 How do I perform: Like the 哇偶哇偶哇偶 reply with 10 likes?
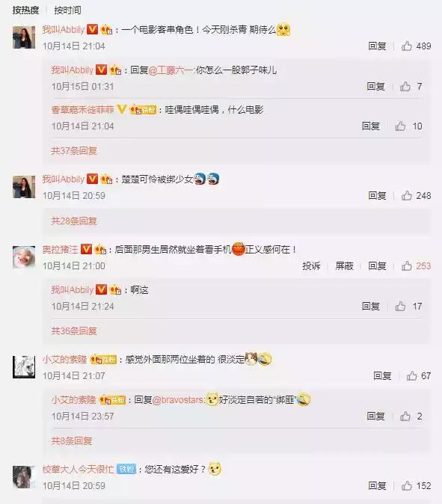point(400,126)
